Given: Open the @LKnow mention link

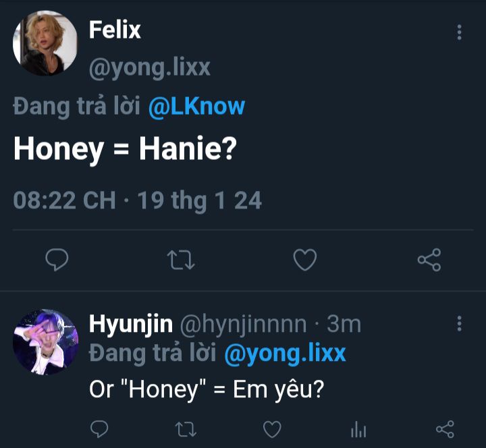Looking at the screenshot, I should click(196, 107).
